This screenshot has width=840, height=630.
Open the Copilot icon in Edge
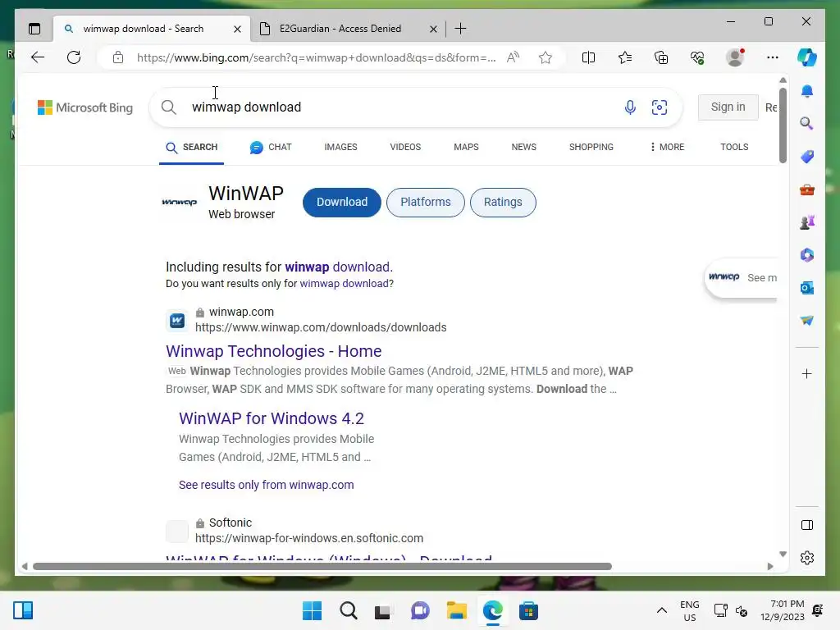[807, 57]
